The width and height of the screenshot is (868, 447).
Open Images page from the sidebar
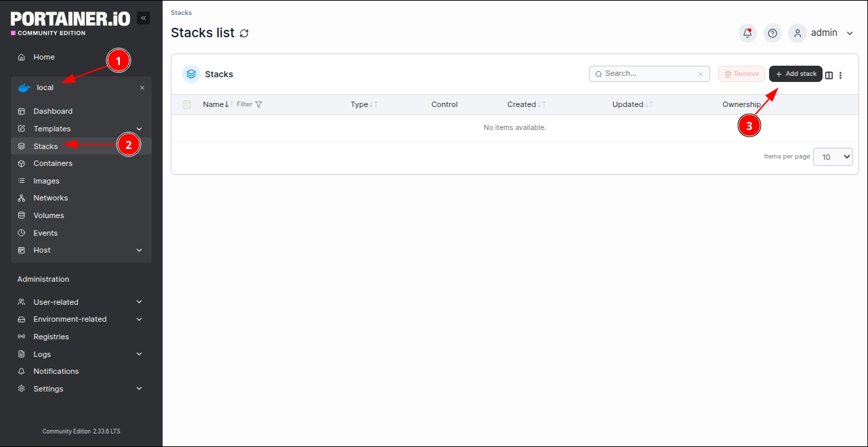tap(46, 181)
